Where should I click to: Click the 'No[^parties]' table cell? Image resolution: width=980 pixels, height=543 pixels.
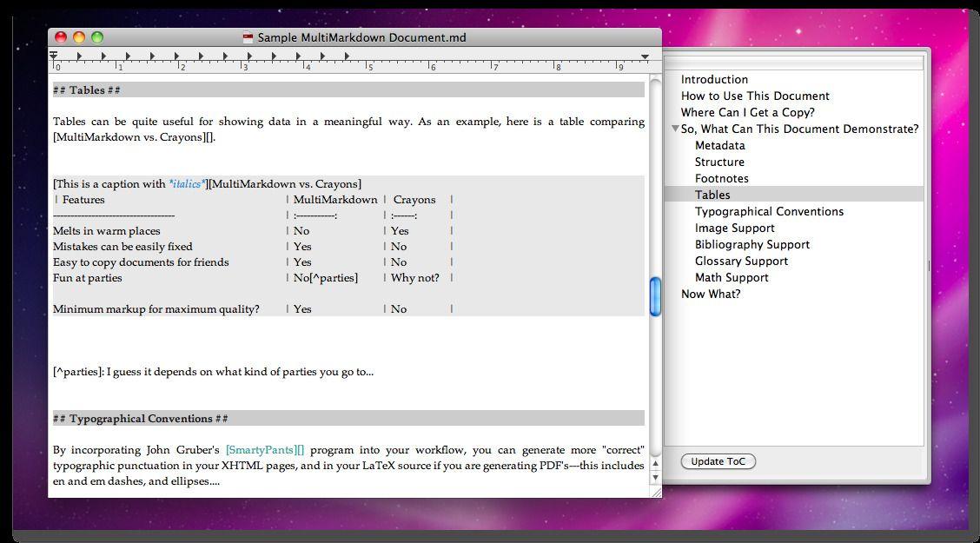[326, 278]
